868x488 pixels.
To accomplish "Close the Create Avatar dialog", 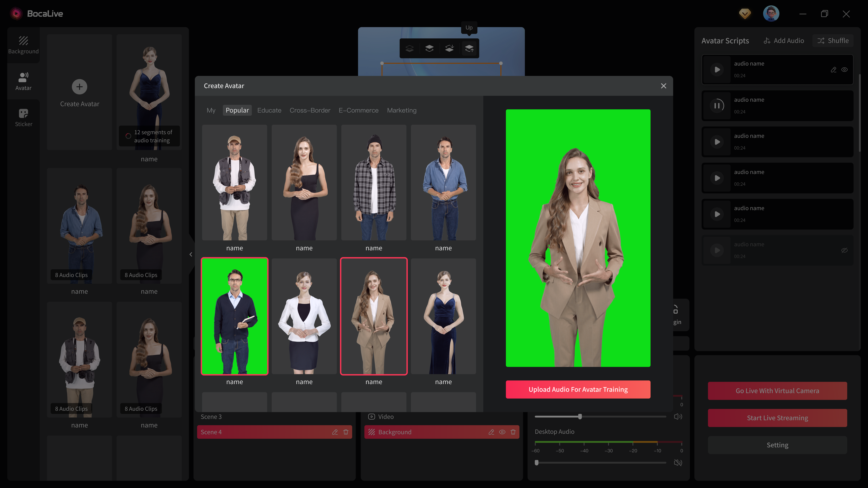I will click(x=663, y=86).
